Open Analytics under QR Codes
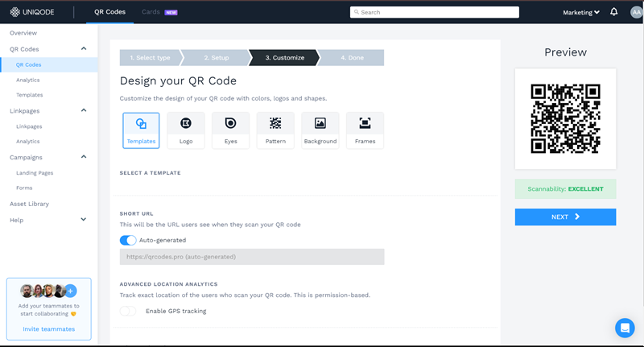 (28, 80)
